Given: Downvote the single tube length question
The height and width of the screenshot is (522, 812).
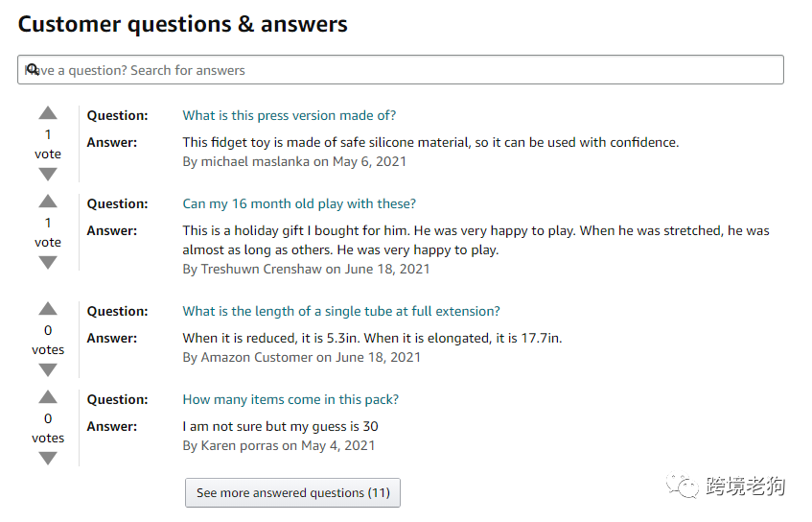Looking at the screenshot, I should [48, 370].
